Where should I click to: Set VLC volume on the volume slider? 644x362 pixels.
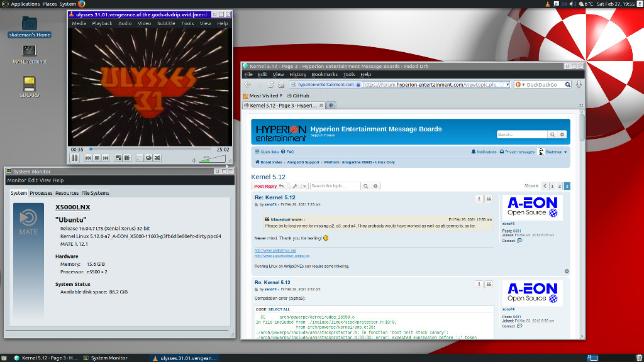(x=212, y=159)
